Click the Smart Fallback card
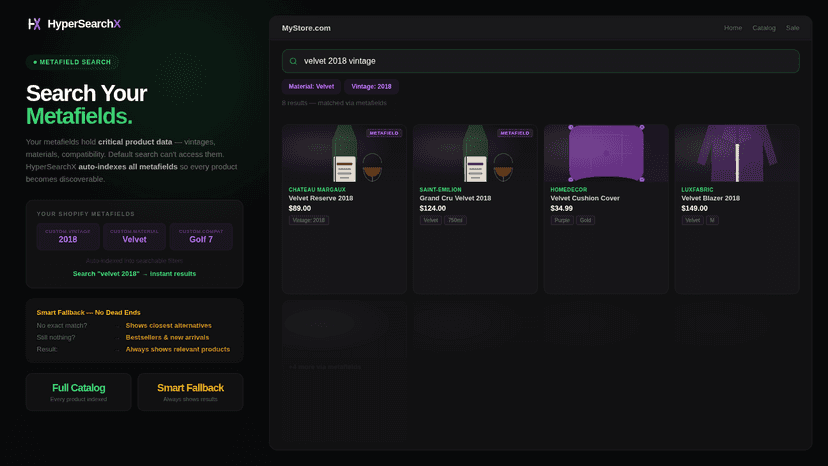Viewport: 828px width, 466px height. coord(190,392)
